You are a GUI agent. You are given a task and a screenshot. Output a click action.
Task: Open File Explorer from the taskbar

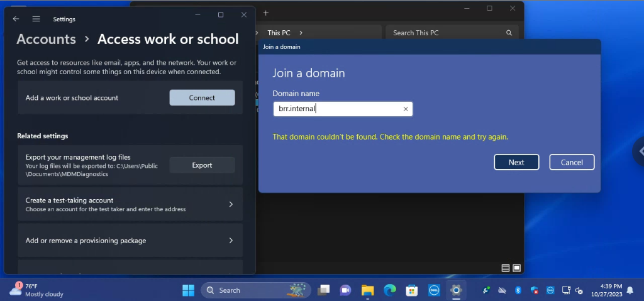[x=367, y=290]
